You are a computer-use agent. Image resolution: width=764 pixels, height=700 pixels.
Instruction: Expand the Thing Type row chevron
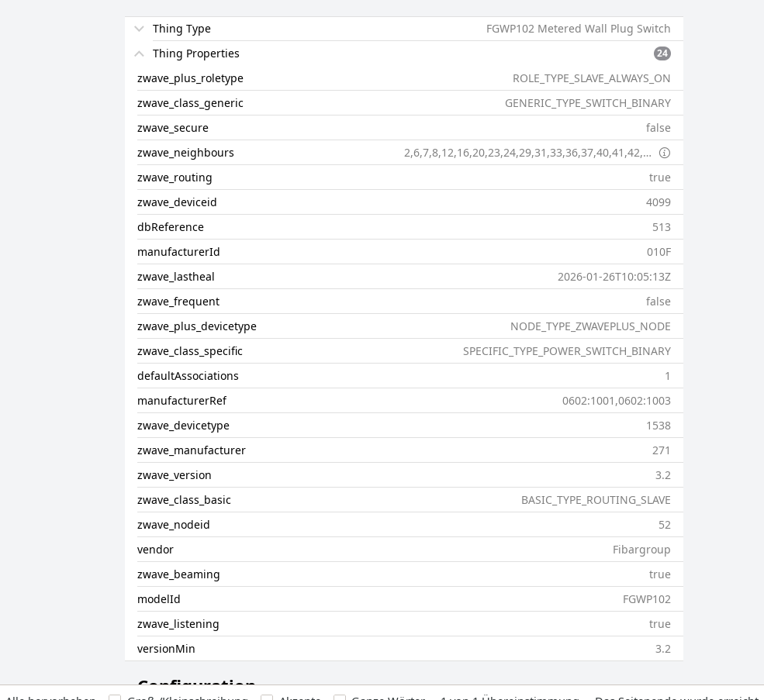(x=140, y=29)
